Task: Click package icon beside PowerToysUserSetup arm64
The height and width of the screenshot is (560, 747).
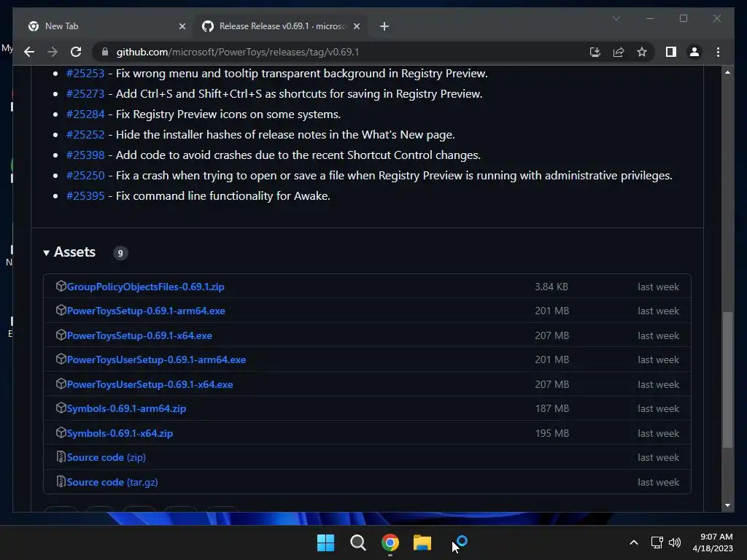Action: tap(61, 359)
